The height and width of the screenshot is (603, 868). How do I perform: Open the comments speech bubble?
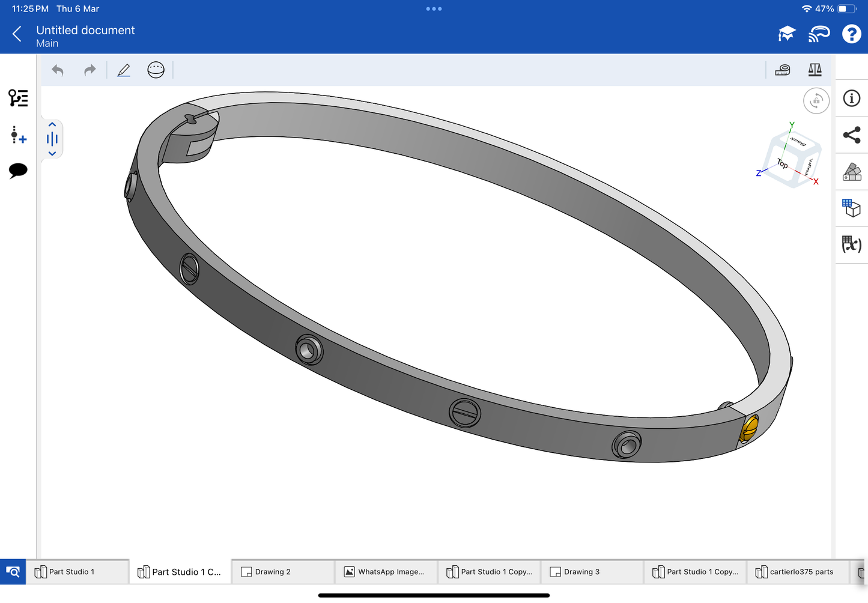pos(18,171)
